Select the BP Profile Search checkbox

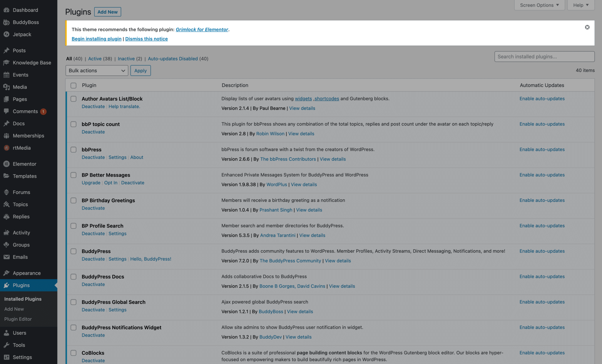click(x=73, y=226)
